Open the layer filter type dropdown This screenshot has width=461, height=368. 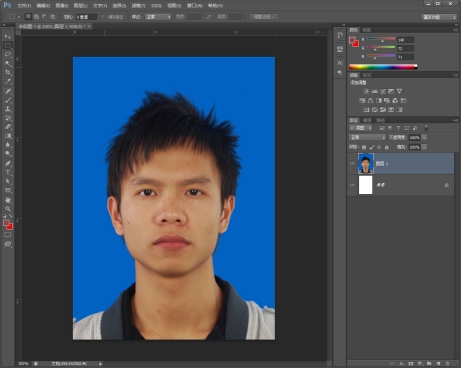361,128
